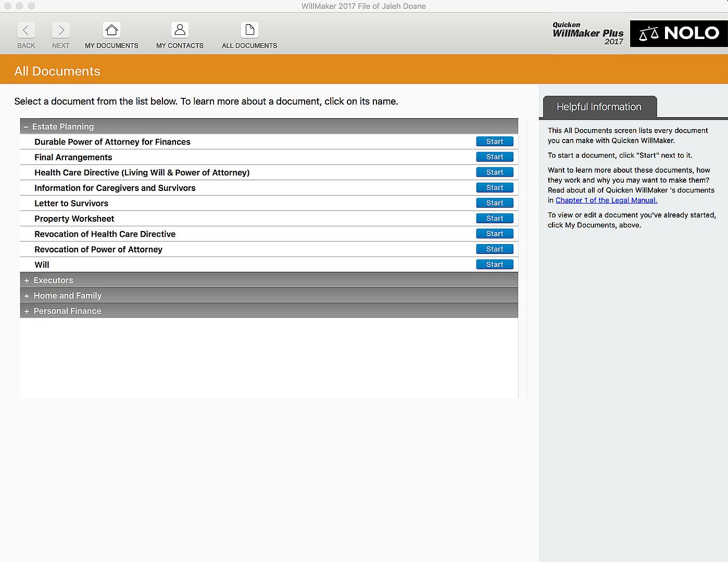Image resolution: width=728 pixels, height=562 pixels.
Task: Click the Back arrow icon
Action: pos(26,30)
